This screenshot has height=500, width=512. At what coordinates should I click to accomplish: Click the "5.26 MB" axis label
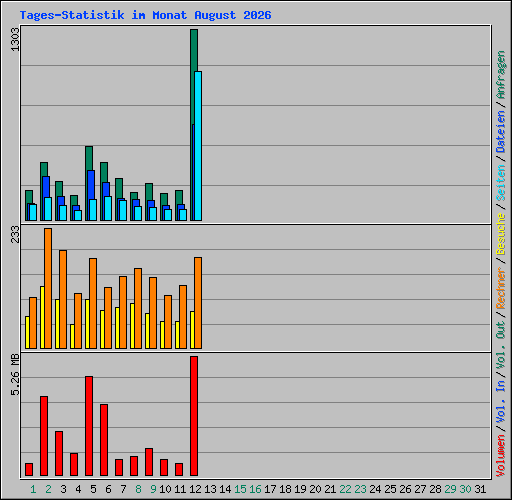(15, 375)
